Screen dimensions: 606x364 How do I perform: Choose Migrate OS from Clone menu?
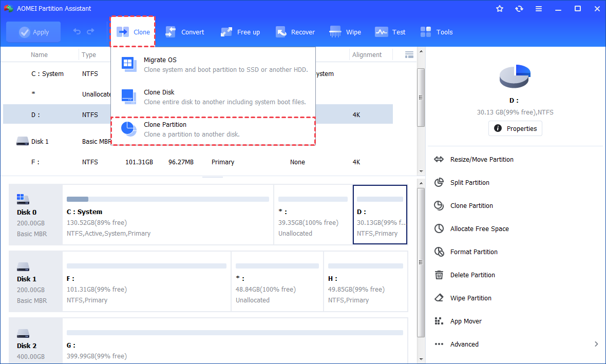(x=213, y=65)
